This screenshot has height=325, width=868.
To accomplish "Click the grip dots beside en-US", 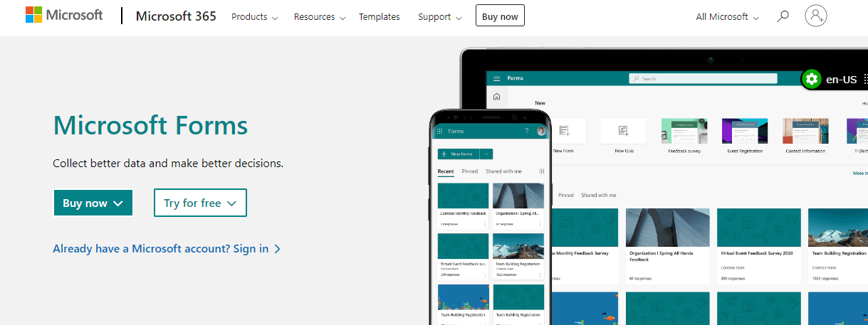I will click(865, 80).
